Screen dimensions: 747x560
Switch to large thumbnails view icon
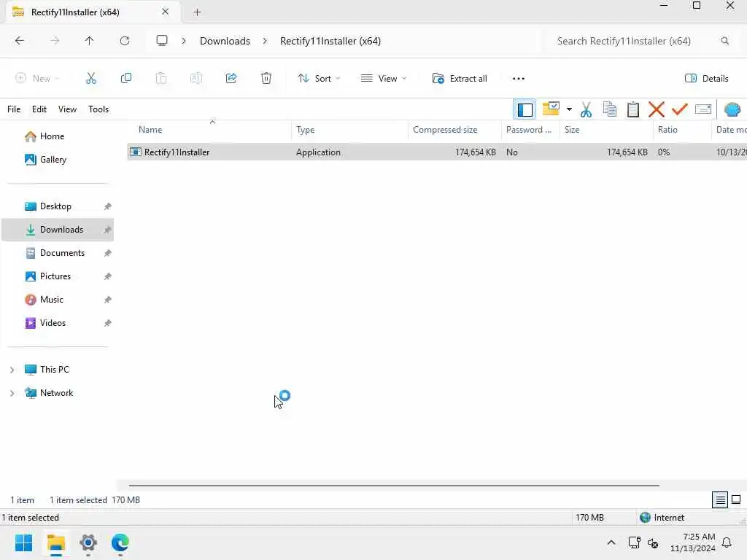735,500
